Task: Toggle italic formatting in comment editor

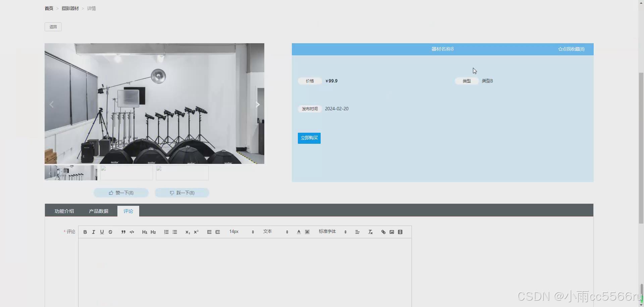Action: click(x=94, y=232)
